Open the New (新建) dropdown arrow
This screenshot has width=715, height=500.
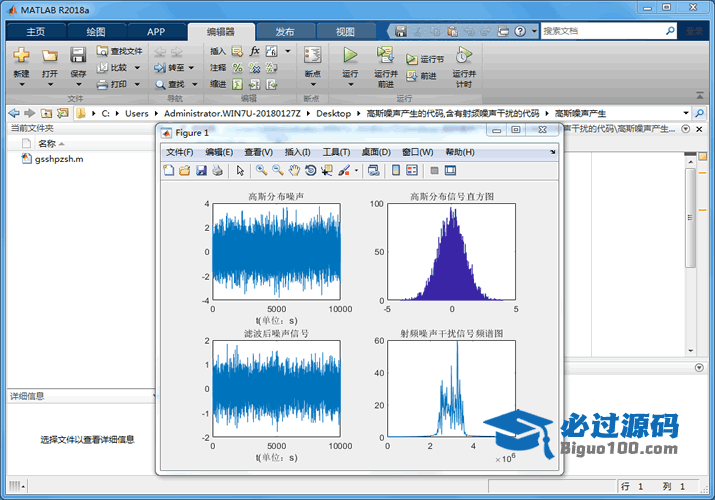point(21,84)
